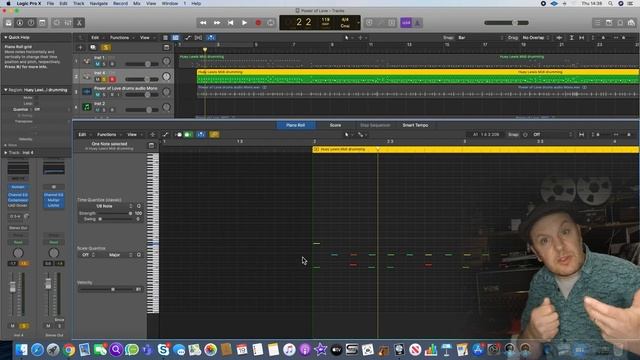Screen dimensions: 640x360
Task: Adjust the master volume slider in control bar
Action: click(x=506, y=23)
